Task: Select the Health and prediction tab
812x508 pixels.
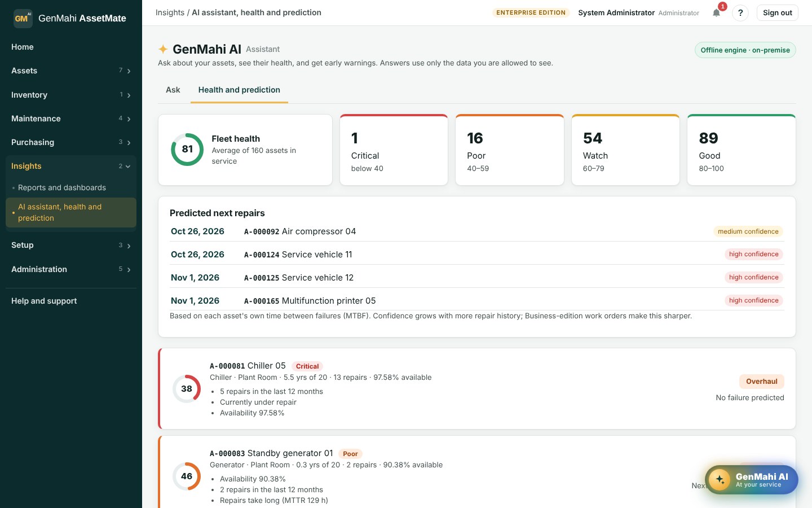Action: point(239,90)
